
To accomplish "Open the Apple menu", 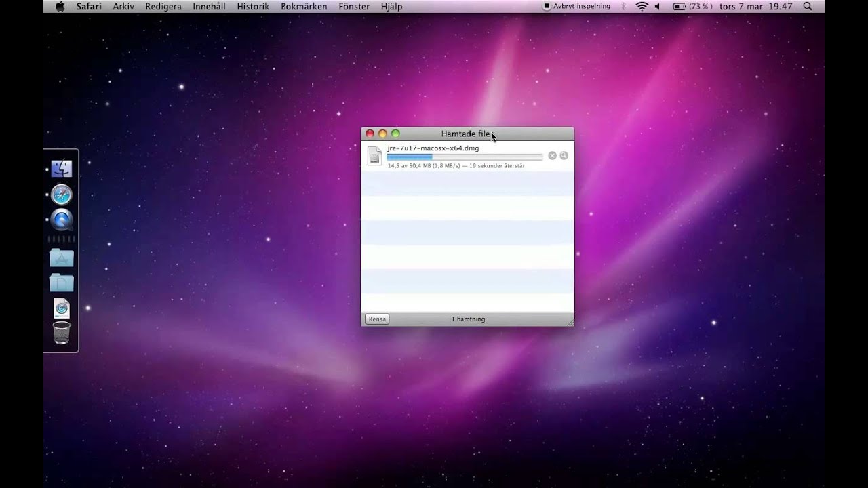I will [60, 6].
